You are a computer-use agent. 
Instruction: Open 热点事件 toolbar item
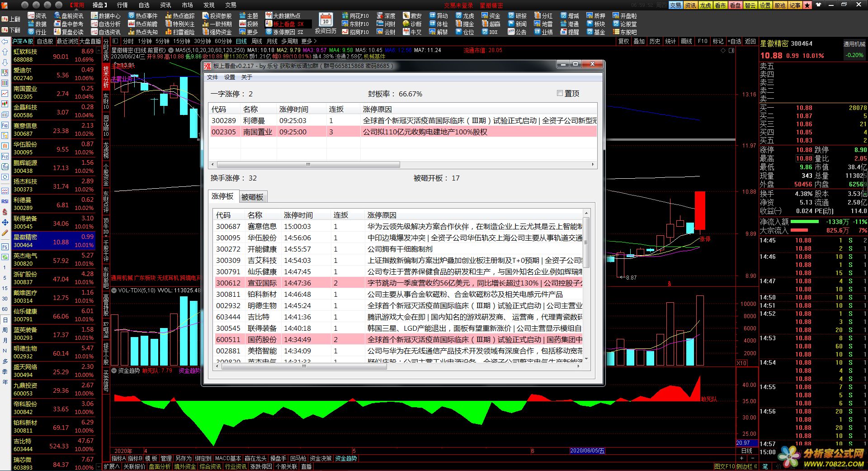[143, 16]
